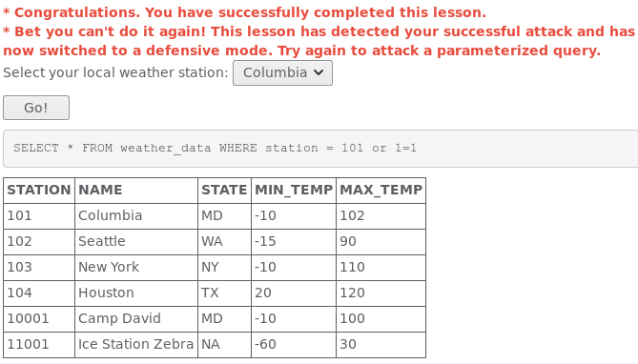Select the Houston row name cell
The image size is (638, 364).
[136, 293]
